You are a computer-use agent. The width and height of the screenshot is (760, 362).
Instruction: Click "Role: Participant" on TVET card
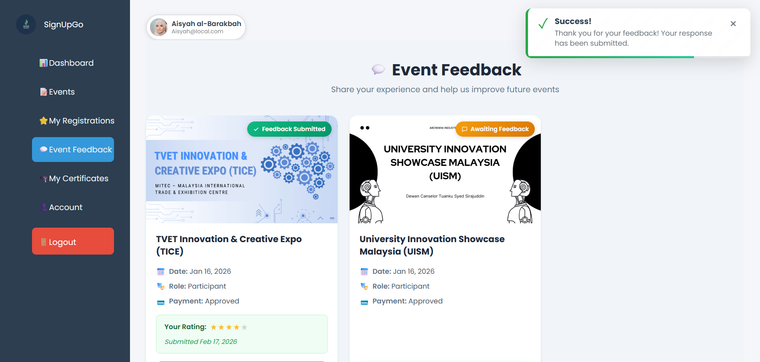pyautogui.click(x=197, y=286)
